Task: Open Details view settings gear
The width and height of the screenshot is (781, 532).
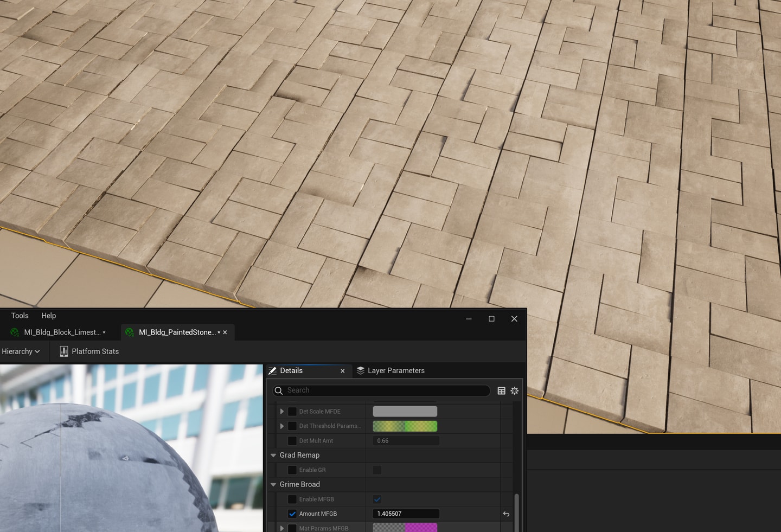Action: click(x=515, y=390)
